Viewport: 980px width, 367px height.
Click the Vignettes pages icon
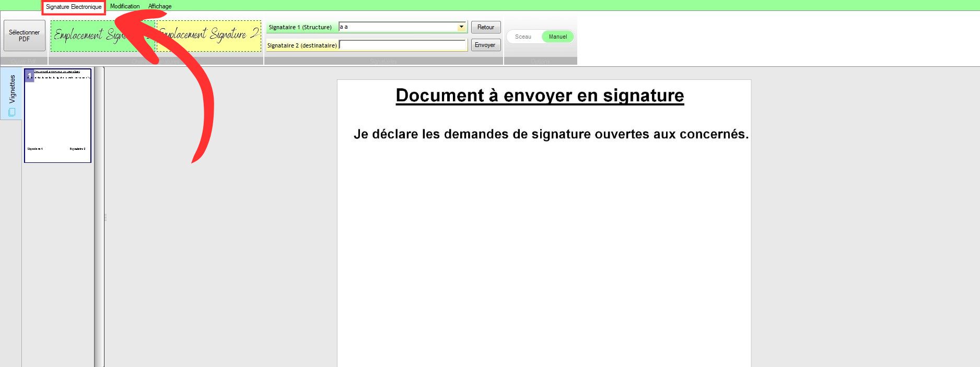pos(12,112)
